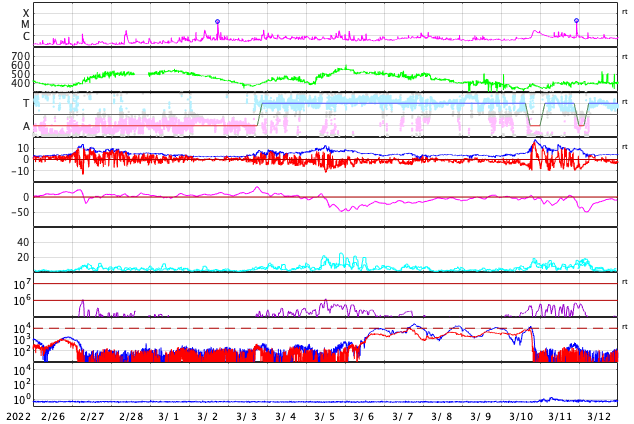Click the 40 tick on the cyan plot

(23, 242)
